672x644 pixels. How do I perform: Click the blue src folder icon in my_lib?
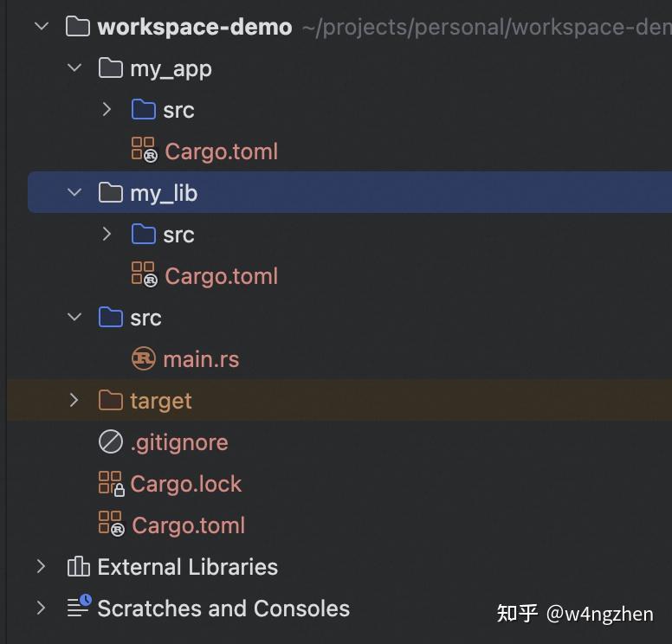tap(144, 234)
